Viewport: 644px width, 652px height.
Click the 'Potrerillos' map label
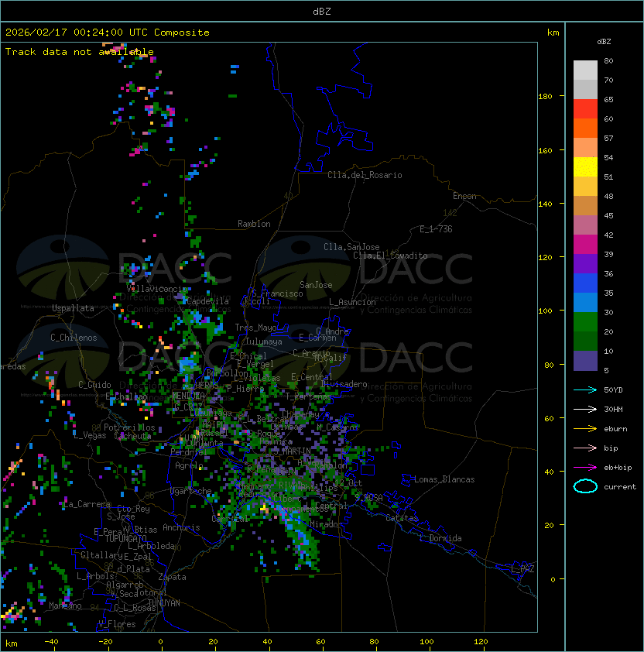coord(129,427)
